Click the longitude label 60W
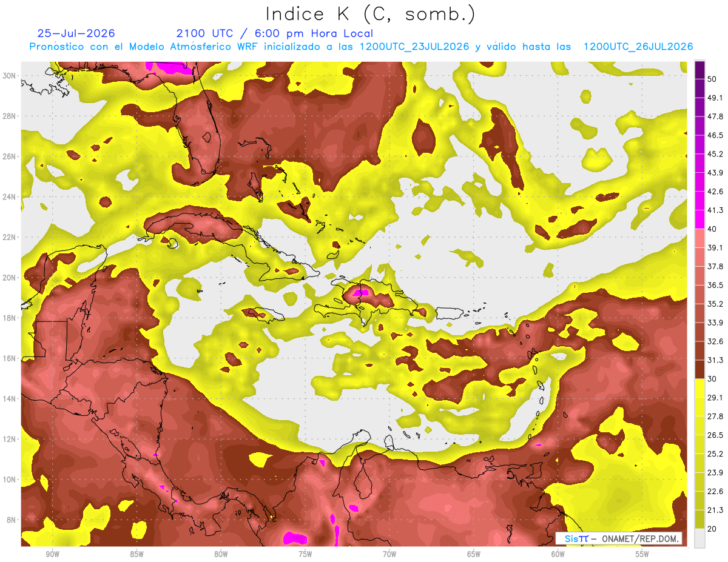 pos(558,555)
